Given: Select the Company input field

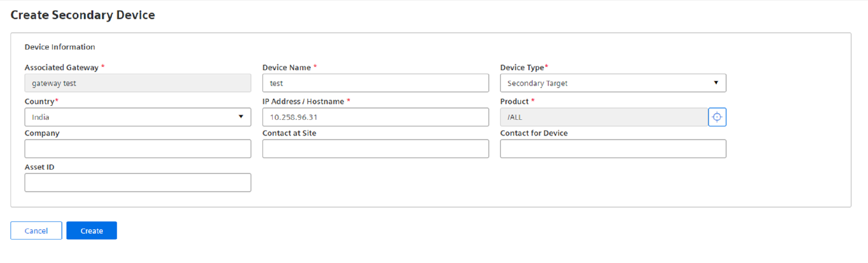Looking at the screenshot, I should click(138, 149).
